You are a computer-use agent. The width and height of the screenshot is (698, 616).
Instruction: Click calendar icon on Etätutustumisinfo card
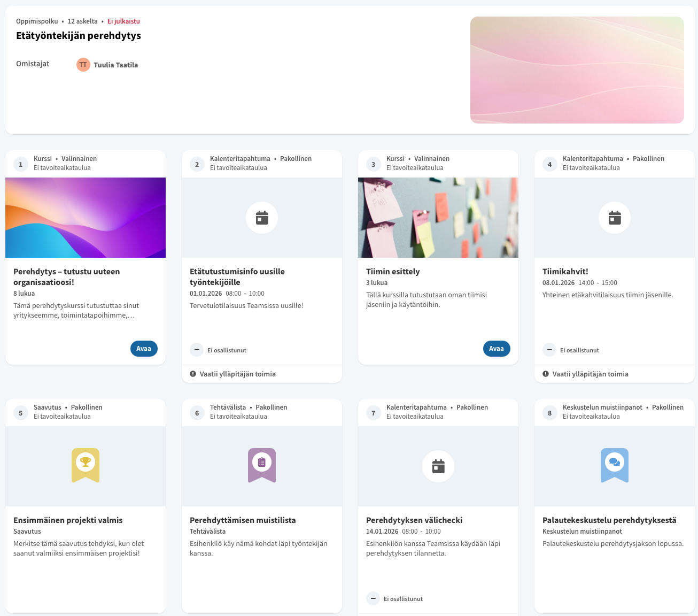click(x=262, y=218)
